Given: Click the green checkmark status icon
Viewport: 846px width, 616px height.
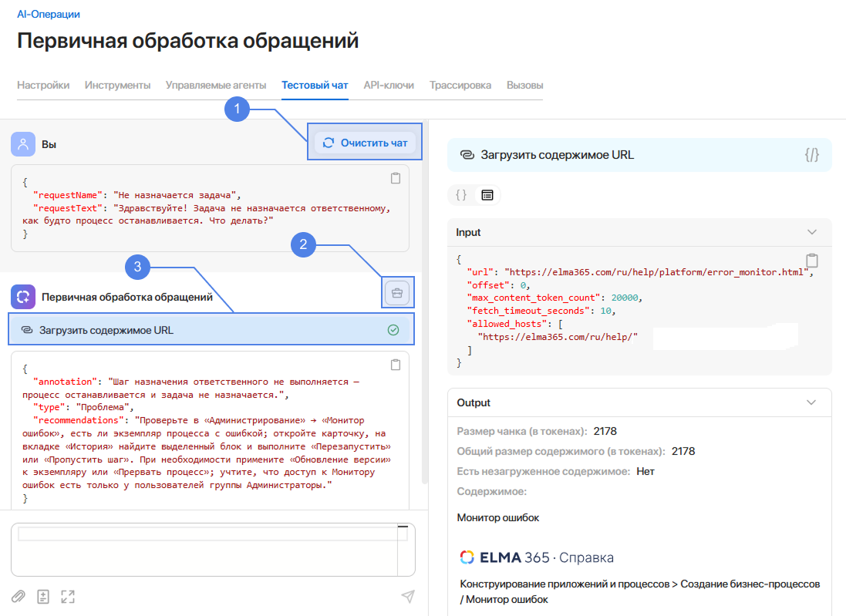Looking at the screenshot, I should 393,328.
